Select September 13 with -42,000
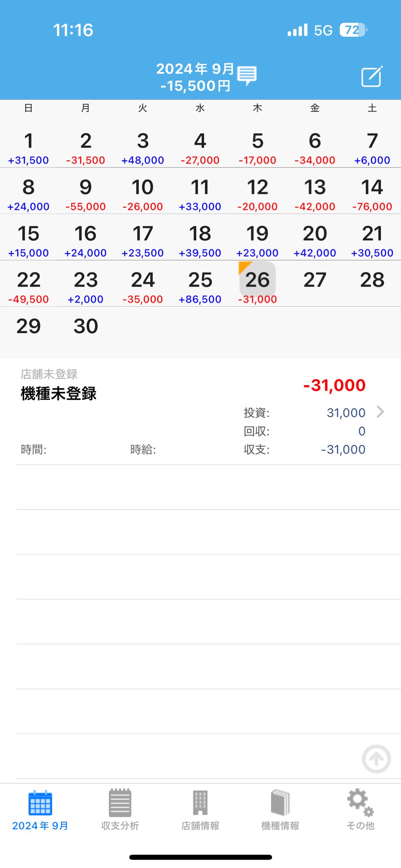Screen dimensions: 401x868 tap(315, 194)
